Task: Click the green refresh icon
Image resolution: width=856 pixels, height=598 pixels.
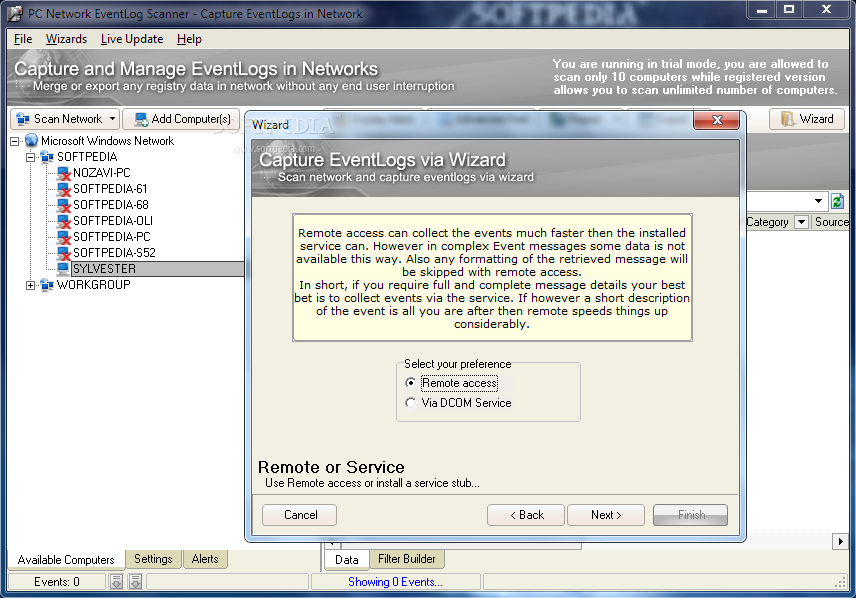Action: [837, 202]
